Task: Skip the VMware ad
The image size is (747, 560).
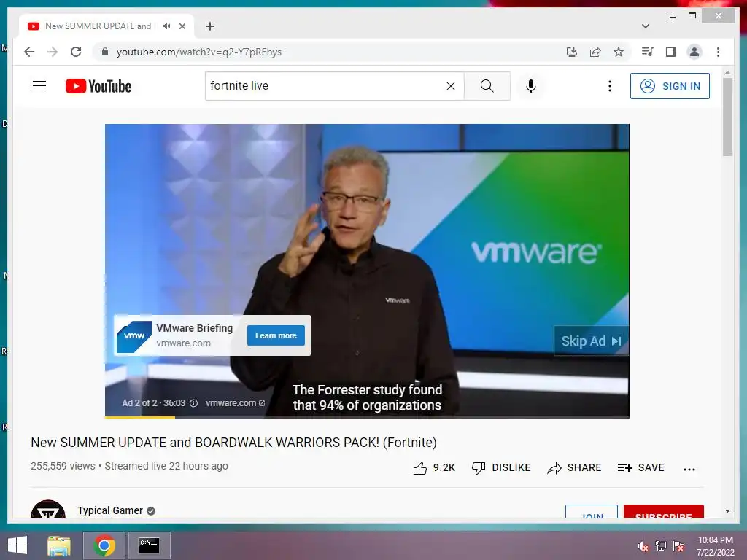Action: (591, 341)
